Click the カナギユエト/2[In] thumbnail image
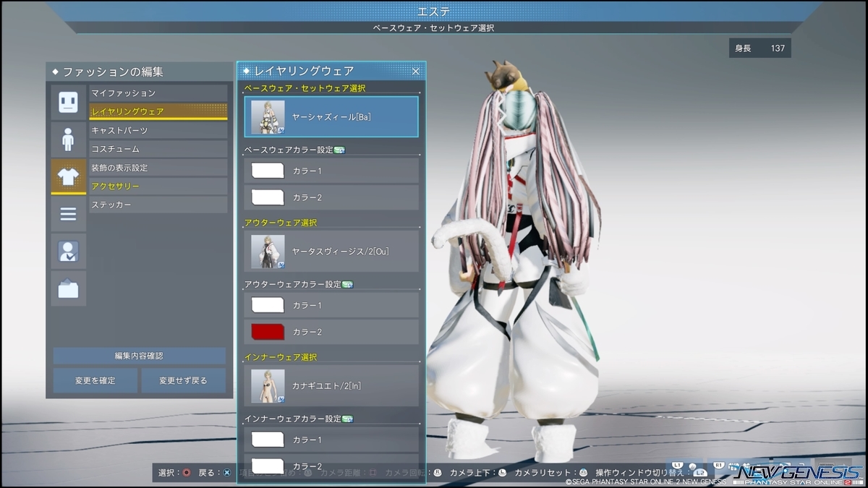The height and width of the screenshot is (488, 868). (x=268, y=386)
